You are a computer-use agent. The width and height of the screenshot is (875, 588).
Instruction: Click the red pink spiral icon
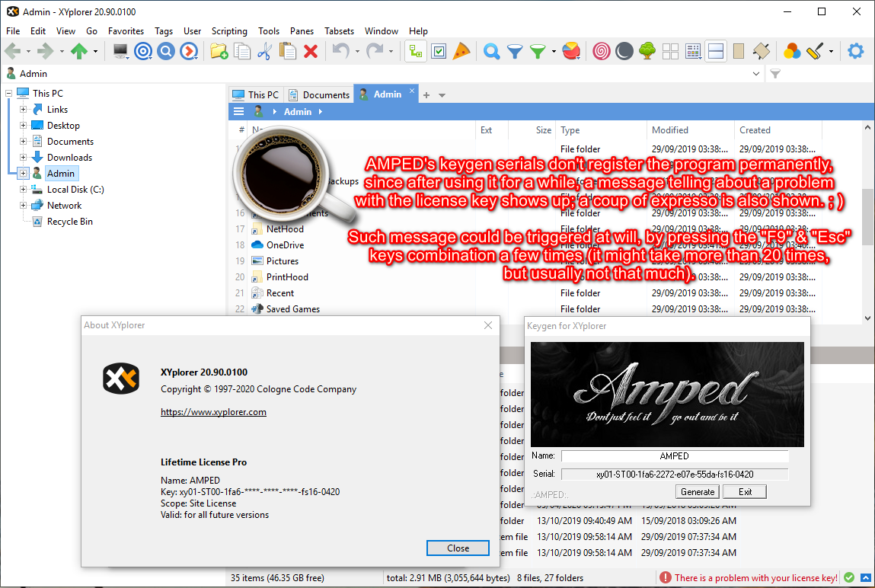coord(601,51)
